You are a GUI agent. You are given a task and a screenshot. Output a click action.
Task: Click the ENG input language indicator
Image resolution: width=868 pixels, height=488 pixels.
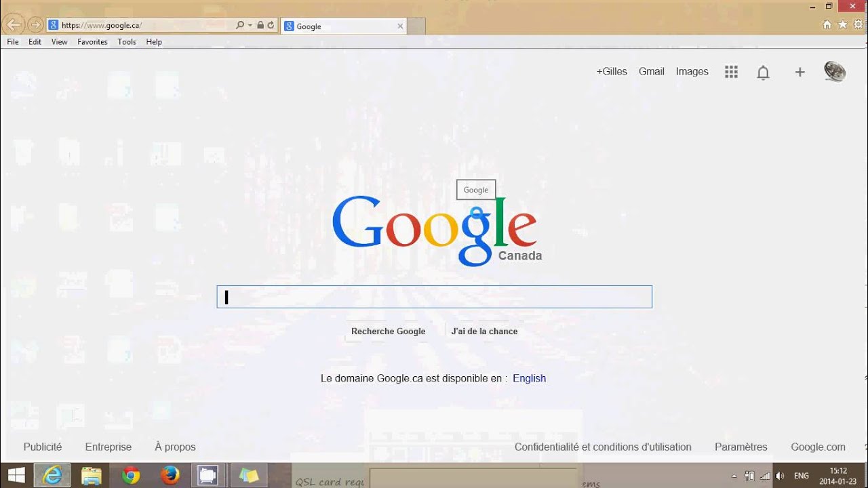pos(802,476)
